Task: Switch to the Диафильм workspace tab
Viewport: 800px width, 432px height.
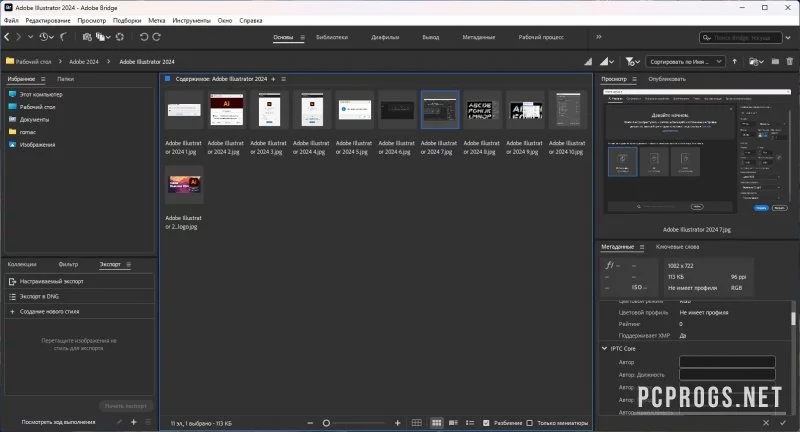Action: (385, 37)
